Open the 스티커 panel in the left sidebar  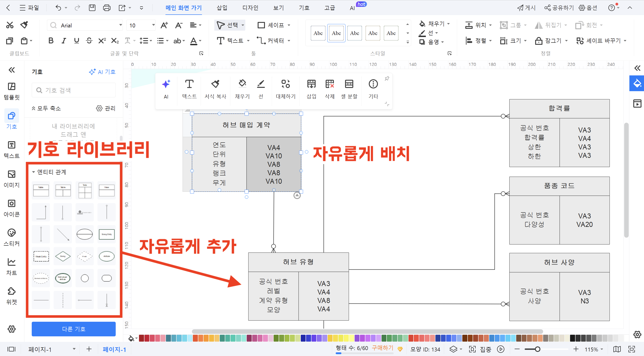[x=11, y=236]
